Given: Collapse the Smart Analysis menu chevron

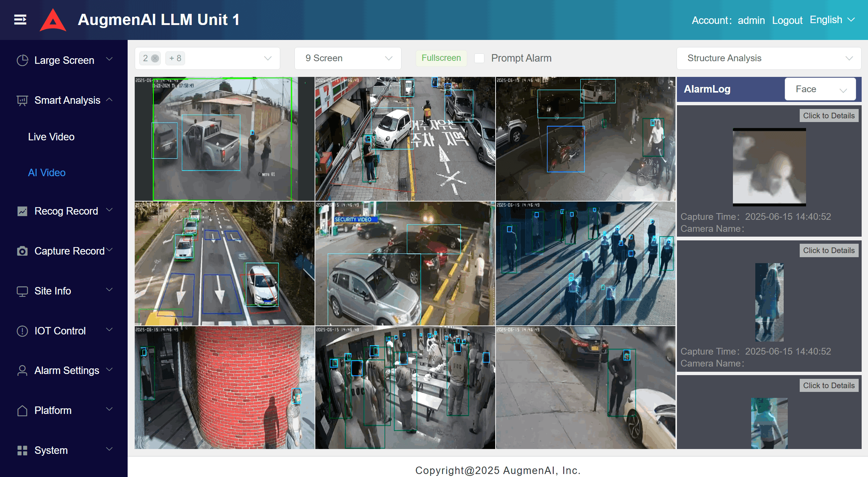Looking at the screenshot, I should (x=109, y=99).
